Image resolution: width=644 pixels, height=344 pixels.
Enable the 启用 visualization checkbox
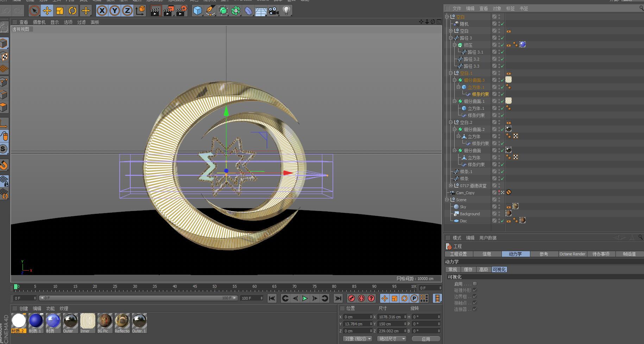475,284
